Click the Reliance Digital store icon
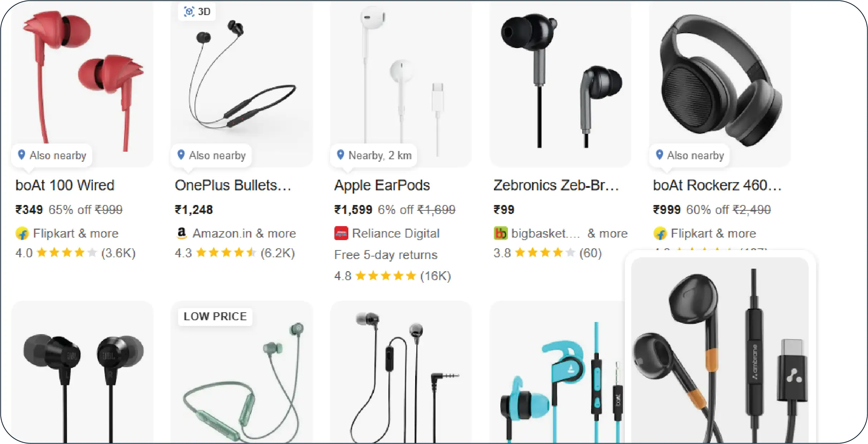Screen dimensions: 868x444 pos(341,233)
